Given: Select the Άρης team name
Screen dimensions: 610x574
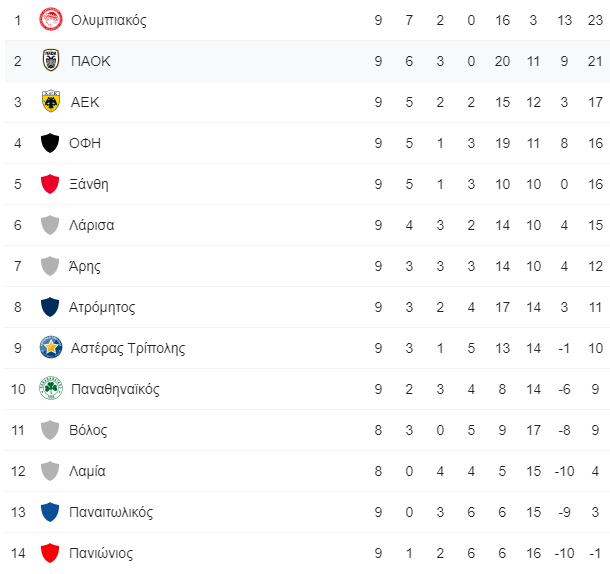Looking at the screenshot, I should click(x=84, y=266).
